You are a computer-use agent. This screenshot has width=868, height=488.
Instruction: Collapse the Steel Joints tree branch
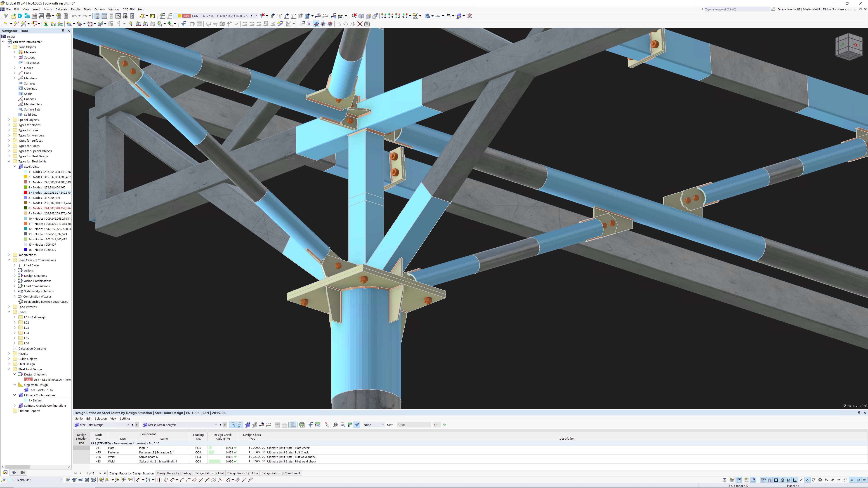(x=15, y=166)
